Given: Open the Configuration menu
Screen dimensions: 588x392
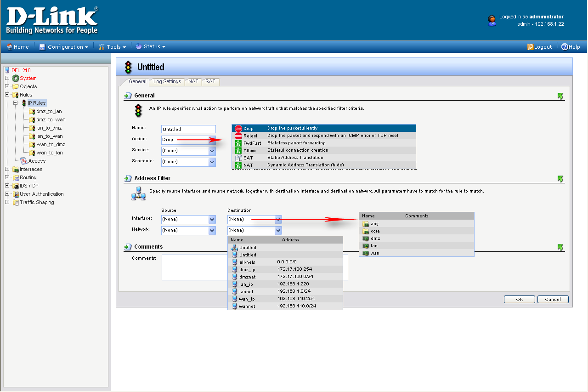Looking at the screenshot, I should click(65, 47).
